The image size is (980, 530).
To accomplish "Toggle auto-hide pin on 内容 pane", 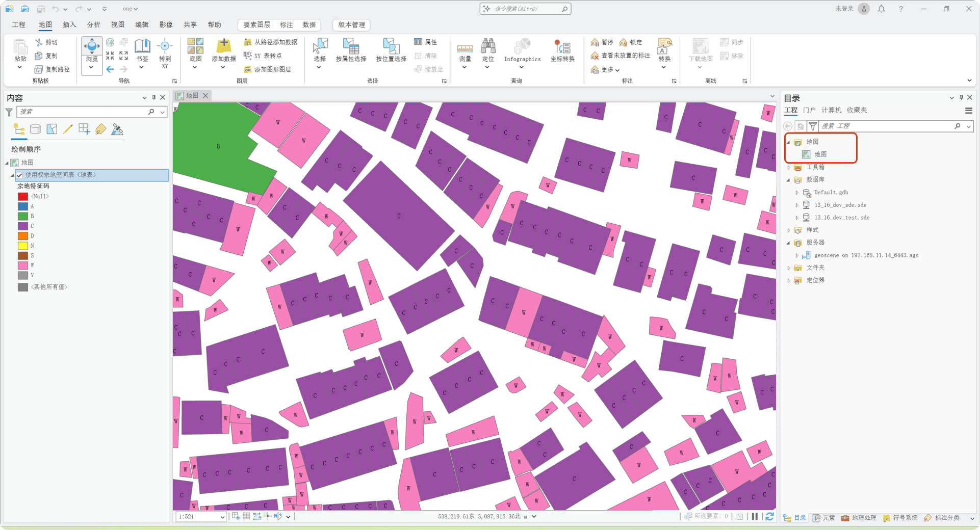I will tap(154, 97).
